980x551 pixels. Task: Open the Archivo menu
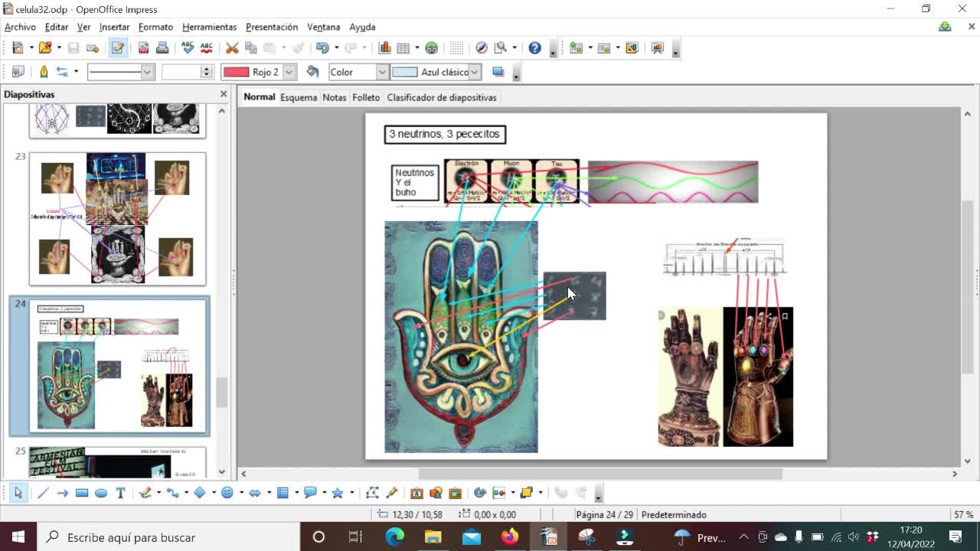click(20, 27)
